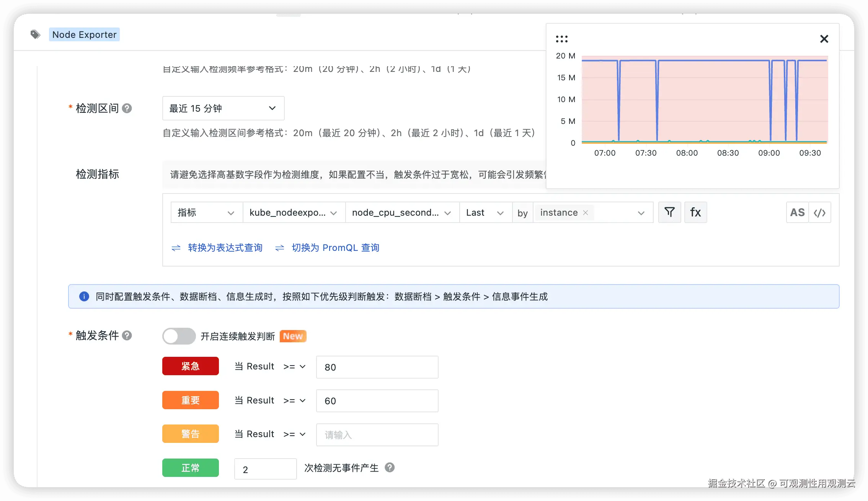This screenshot has width=868, height=501.
Task: Click the filter funnel icon
Action: [669, 212]
